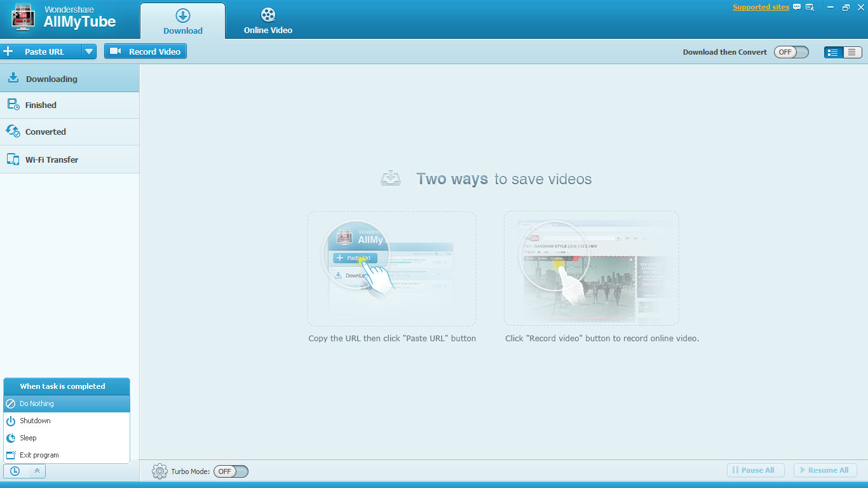Open settings via the gear icon
Viewport: 868px width, 488px height.
pos(159,471)
